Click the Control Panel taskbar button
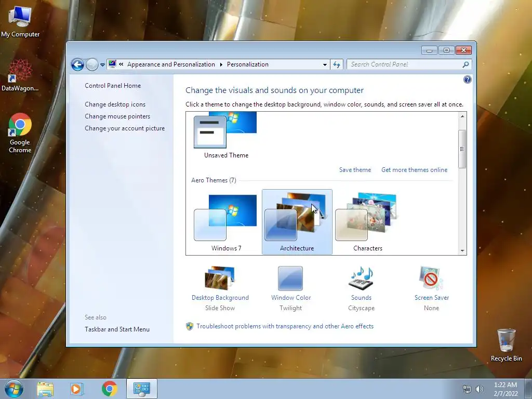Image resolution: width=532 pixels, height=399 pixels. pyautogui.click(x=141, y=389)
